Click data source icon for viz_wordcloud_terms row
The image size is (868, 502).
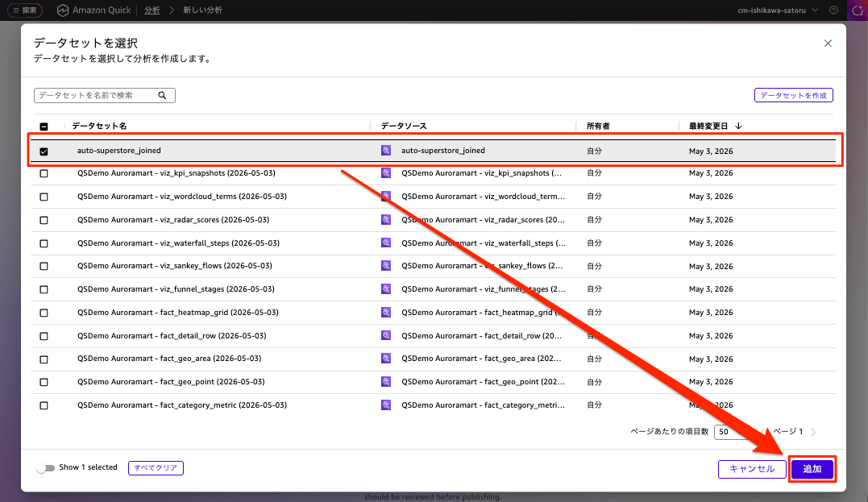coord(386,196)
